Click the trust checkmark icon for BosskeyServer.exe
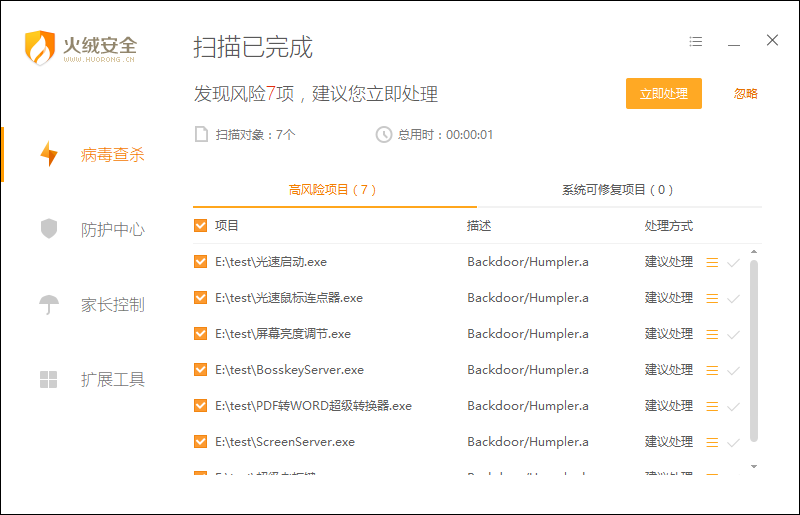This screenshot has width=800, height=515. tap(733, 371)
